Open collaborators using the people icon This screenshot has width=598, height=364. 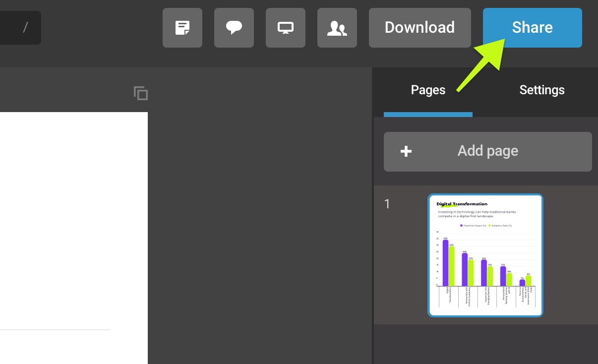click(x=337, y=28)
